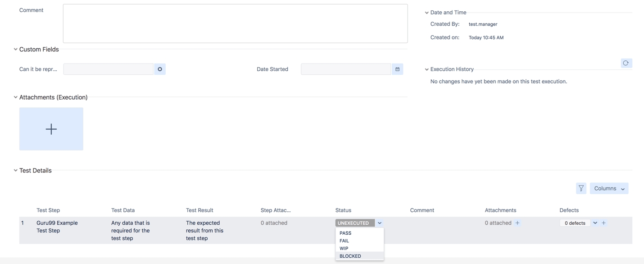Choose BLOCKED in the status list
The image size is (644, 264).
[x=350, y=256]
